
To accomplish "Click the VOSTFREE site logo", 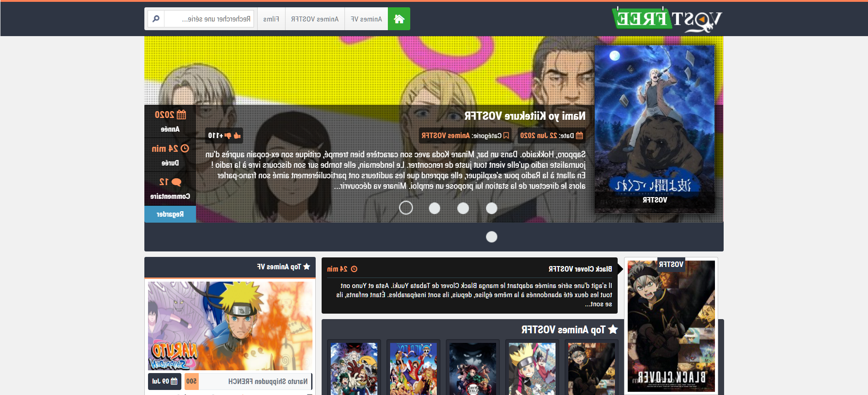I will coord(667,19).
